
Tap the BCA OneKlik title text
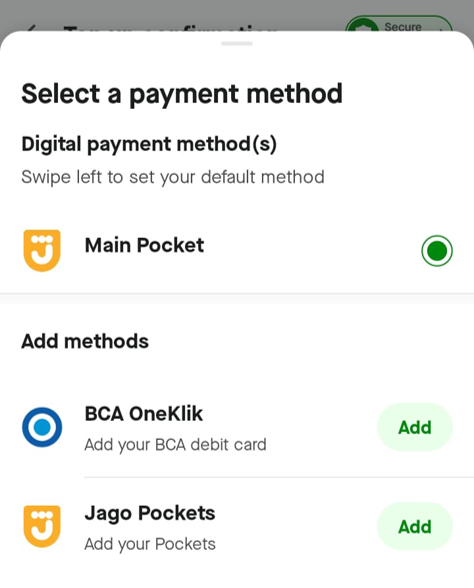(144, 414)
